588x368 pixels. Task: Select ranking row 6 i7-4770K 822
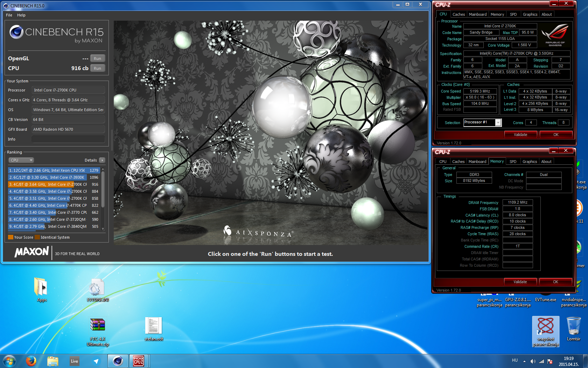[54, 205]
